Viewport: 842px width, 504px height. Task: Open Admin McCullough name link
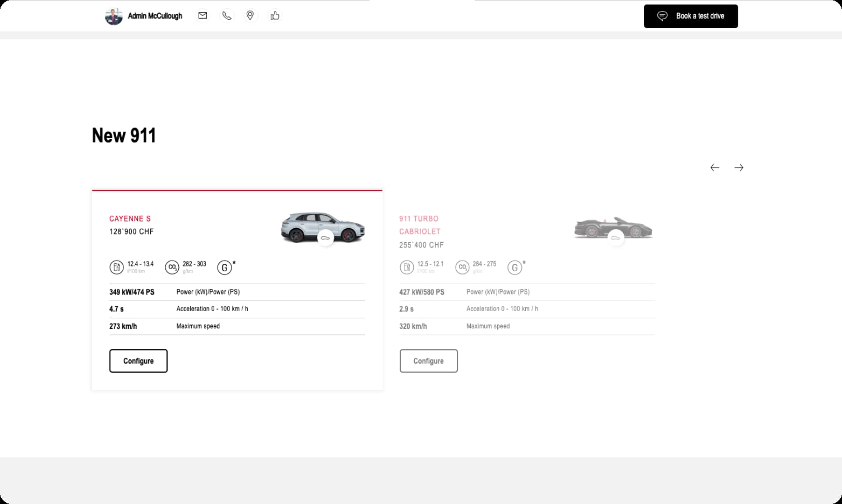coord(155,16)
